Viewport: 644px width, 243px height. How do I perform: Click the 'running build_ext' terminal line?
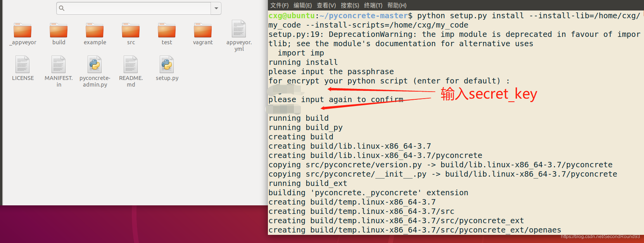point(308,183)
